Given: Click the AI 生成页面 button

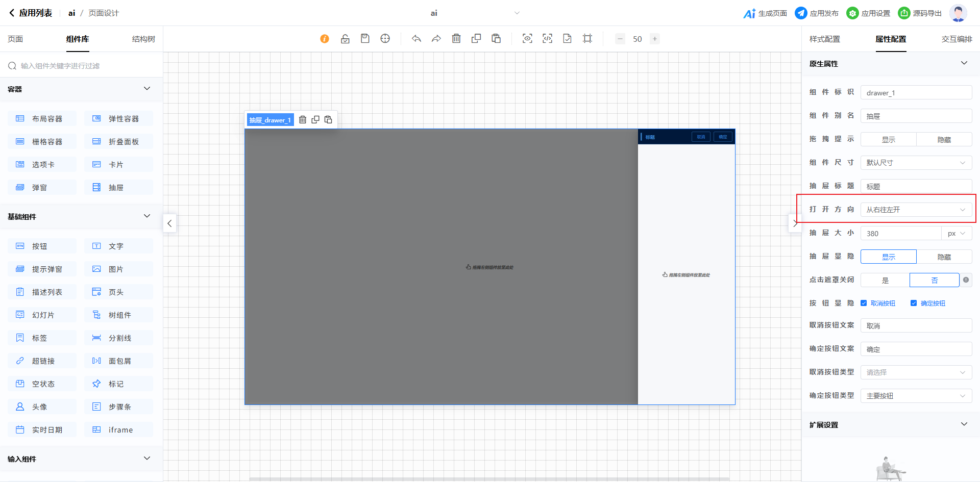Looking at the screenshot, I should coord(765,13).
